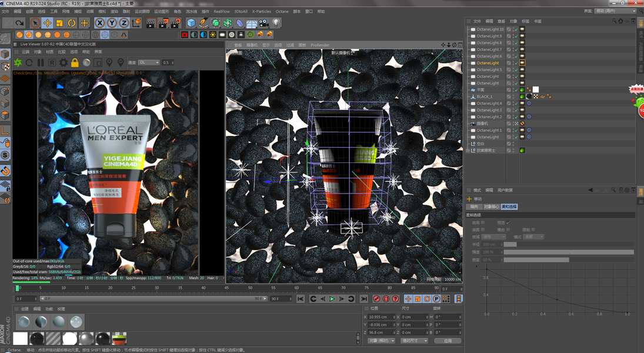The height and width of the screenshot is (353, 644).
Task: Click the light bulb icon in toolbar
Action: [276, 23]
